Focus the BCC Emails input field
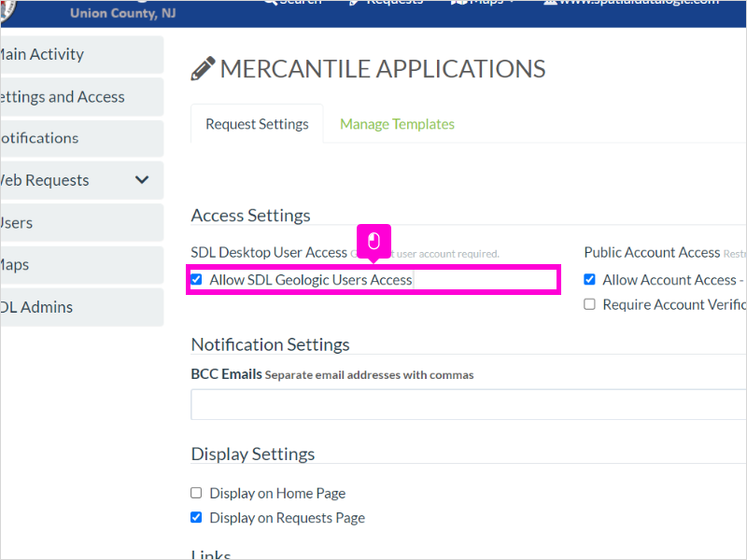 (469, 404)
